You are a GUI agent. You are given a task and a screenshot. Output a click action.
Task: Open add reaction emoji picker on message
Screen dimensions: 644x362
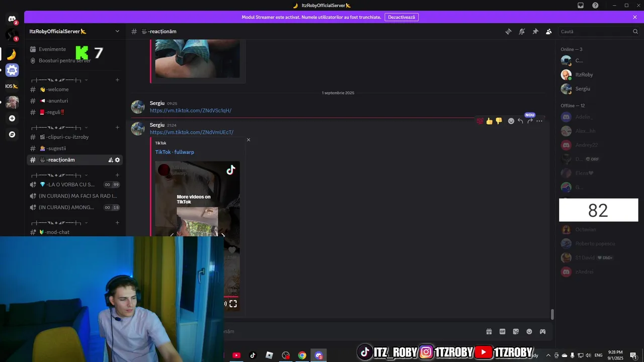point(511,121)
